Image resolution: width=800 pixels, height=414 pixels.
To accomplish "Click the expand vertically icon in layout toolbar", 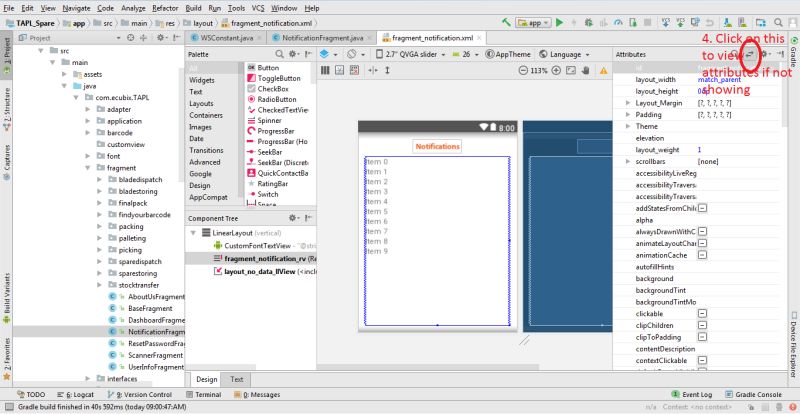I will coord(387,70).
